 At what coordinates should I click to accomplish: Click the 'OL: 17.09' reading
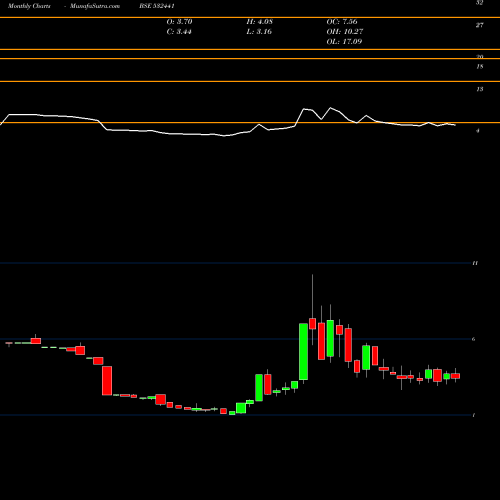pos(344,42)
